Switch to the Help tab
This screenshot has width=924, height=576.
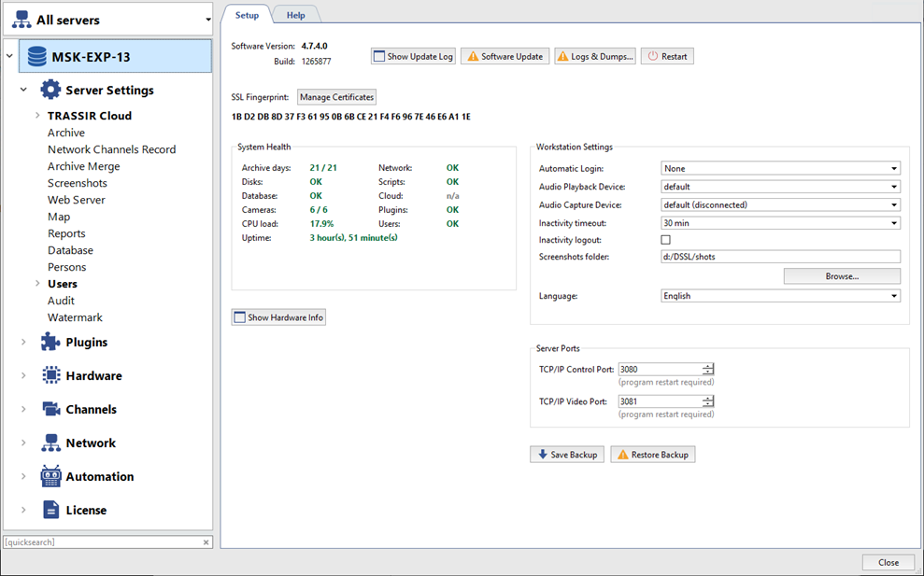click(x=295, y=15)
